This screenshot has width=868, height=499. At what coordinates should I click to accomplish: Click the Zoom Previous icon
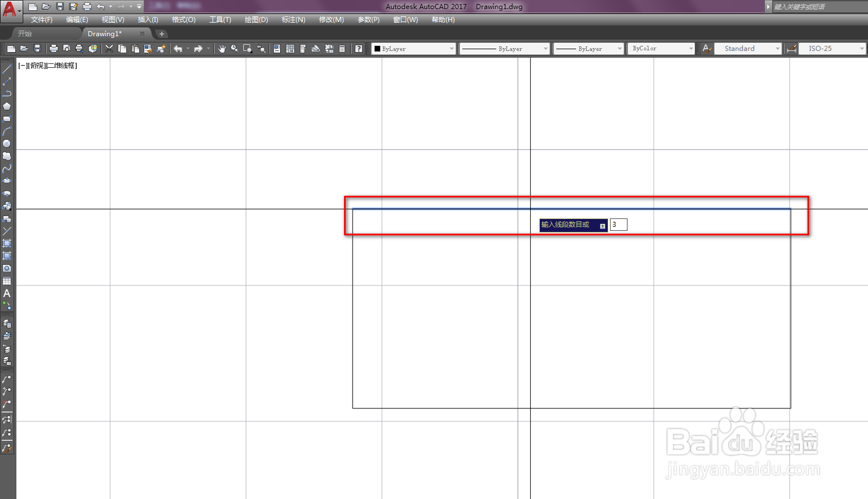pos(261,49)
